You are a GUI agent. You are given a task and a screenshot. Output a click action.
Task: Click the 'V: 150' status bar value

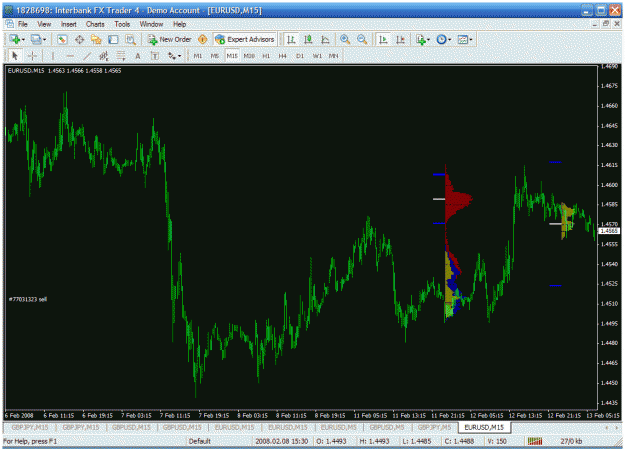tap(496, 441)
